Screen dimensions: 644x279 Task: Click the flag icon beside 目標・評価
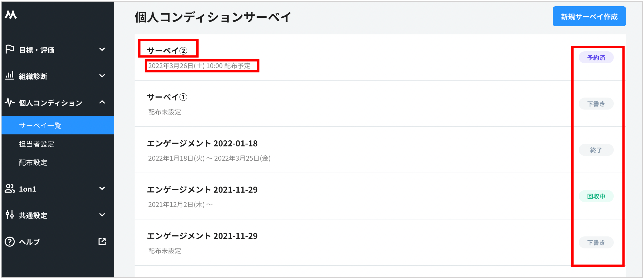click(x=10, y=49)
